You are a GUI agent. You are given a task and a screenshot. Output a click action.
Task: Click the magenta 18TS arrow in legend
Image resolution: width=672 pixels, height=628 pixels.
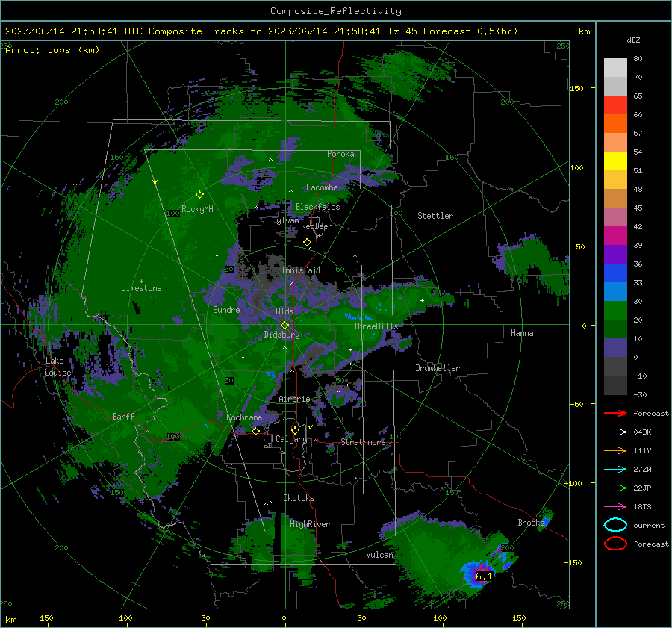(615, 507)
